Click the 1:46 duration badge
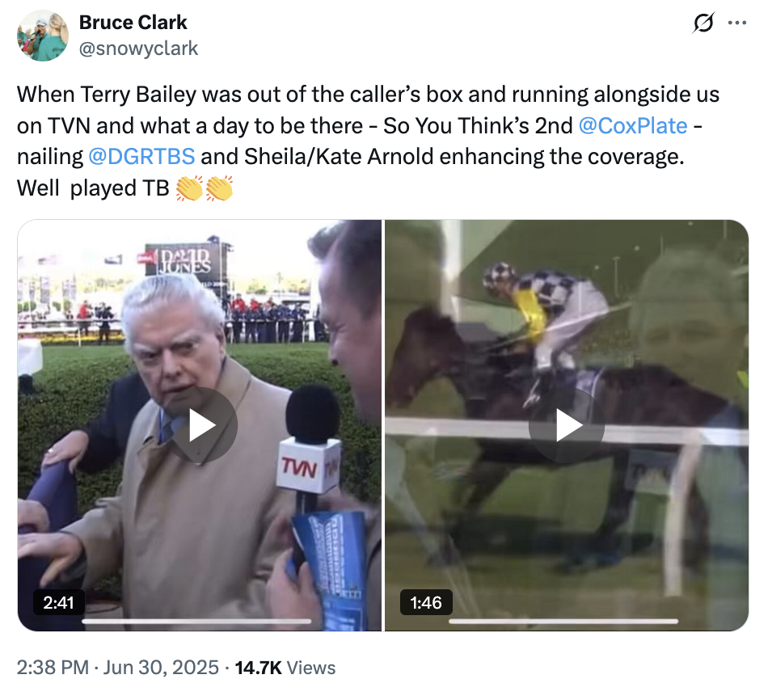This screenshot has height=700, width=768. click(x=426, y=602)
